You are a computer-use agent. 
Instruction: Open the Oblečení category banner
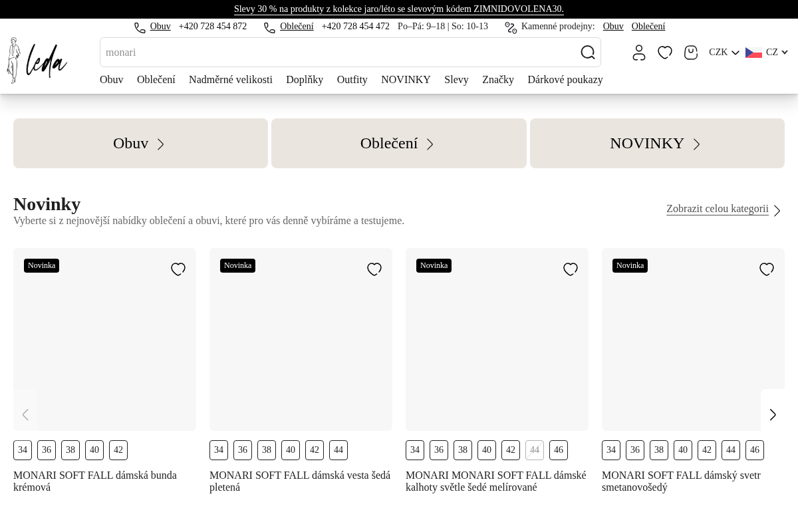399,143
